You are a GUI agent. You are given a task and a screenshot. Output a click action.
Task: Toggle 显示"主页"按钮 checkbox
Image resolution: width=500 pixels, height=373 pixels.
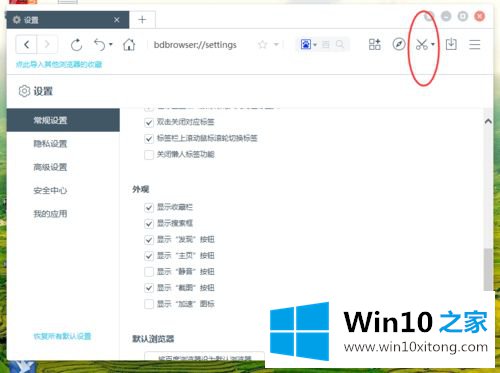(149, 256)
